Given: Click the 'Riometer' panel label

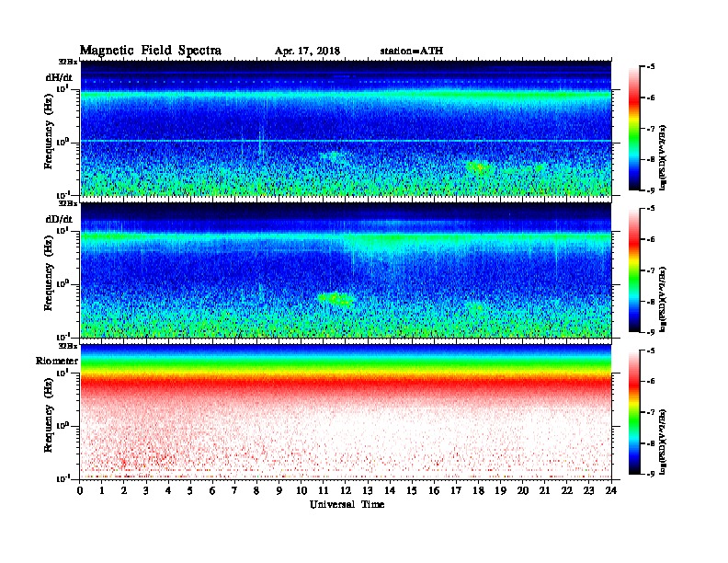Looking at the screenshot, I should (x=57, y=361).
